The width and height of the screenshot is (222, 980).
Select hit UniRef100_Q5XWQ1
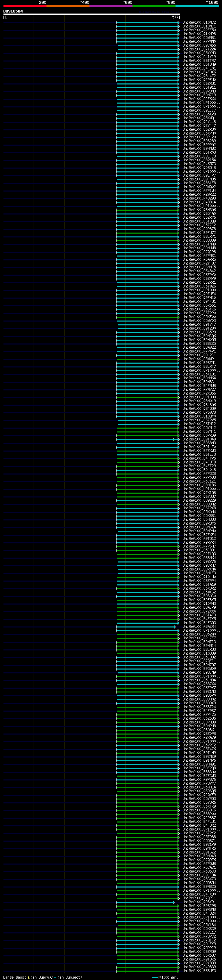tap(199, 118)
